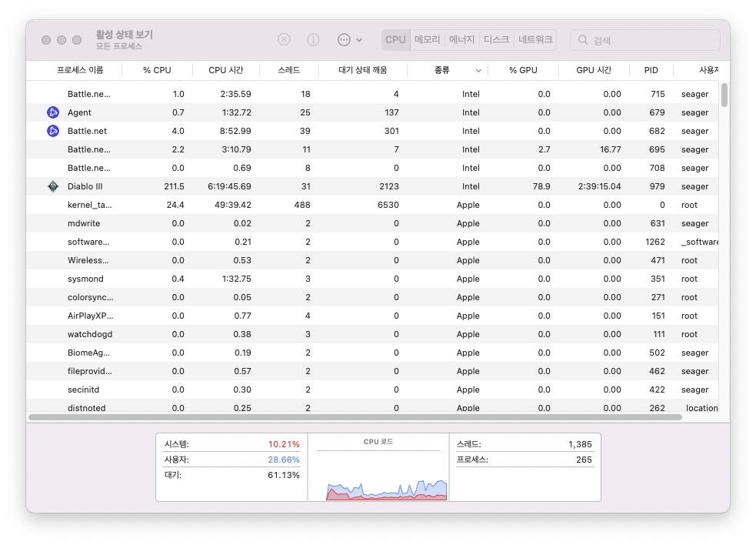Sort by 대기 상태 깨움 column header

363,70
